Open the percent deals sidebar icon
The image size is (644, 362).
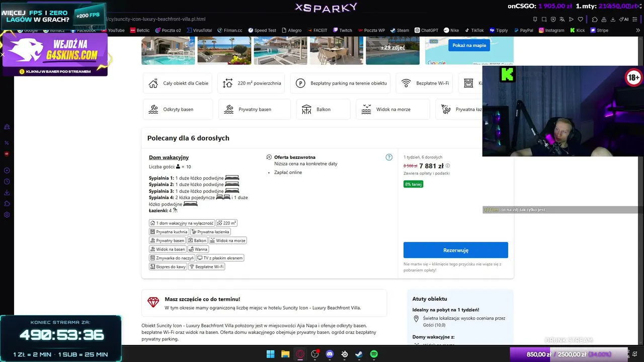(x=7, y=143)
